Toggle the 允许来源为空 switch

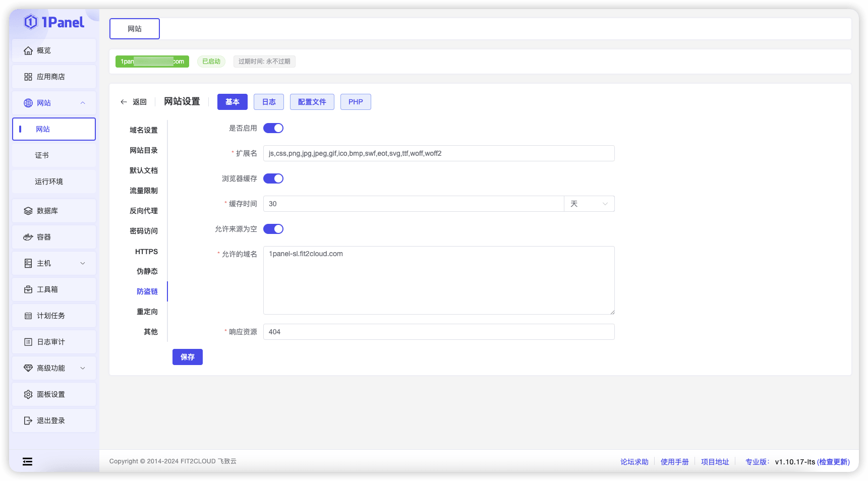pos(273,229)
